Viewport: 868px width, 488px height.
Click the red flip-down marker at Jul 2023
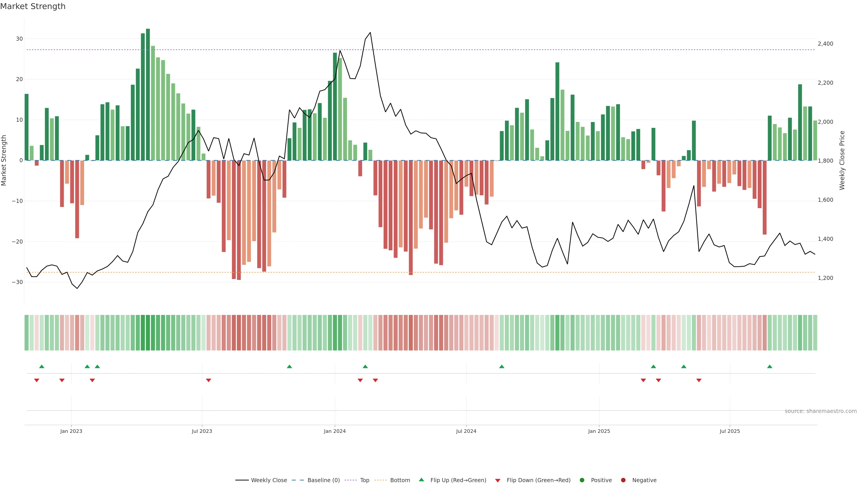[209, 380]
